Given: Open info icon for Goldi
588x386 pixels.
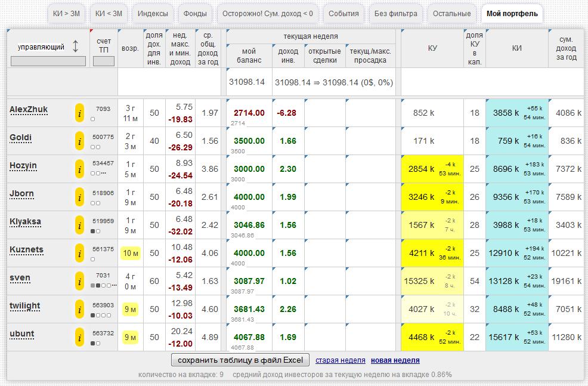Looking at the screenshot, I should pyautogui.click(x=79, y=141).
